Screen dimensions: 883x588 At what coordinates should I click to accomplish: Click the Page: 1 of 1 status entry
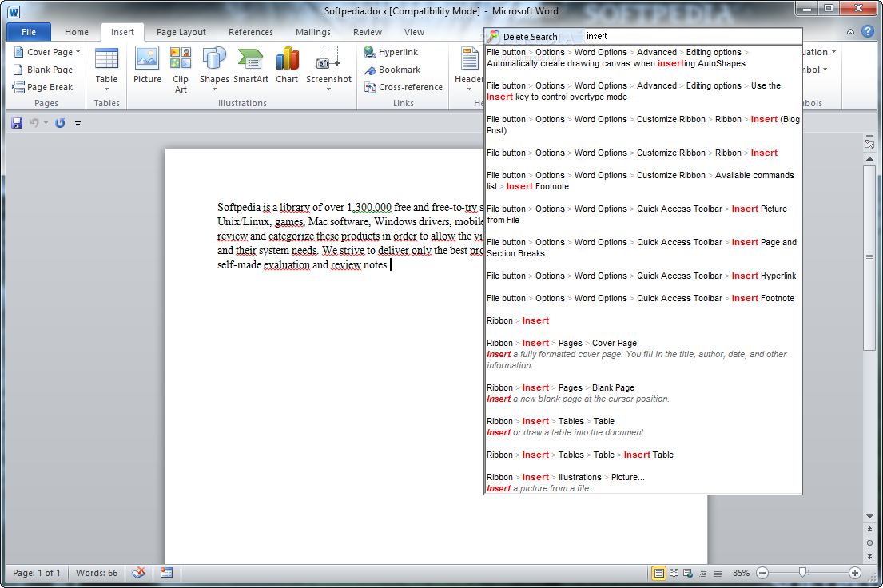[37, 573]
